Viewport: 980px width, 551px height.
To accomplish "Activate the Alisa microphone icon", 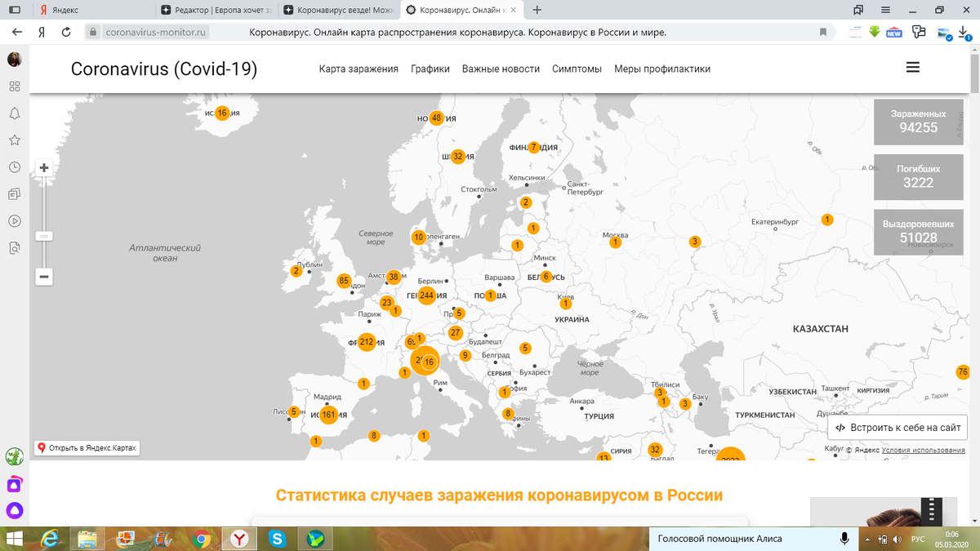I will (843, 539).
